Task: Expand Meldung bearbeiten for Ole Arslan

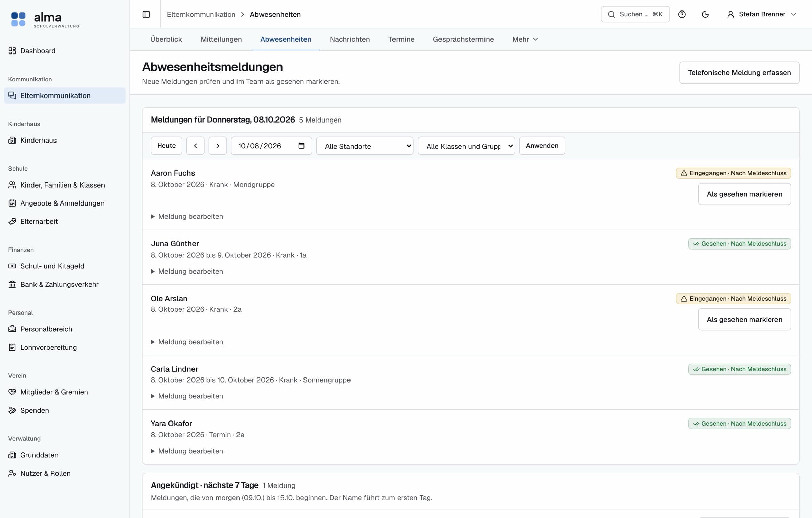Action: (x=187, y=342)
